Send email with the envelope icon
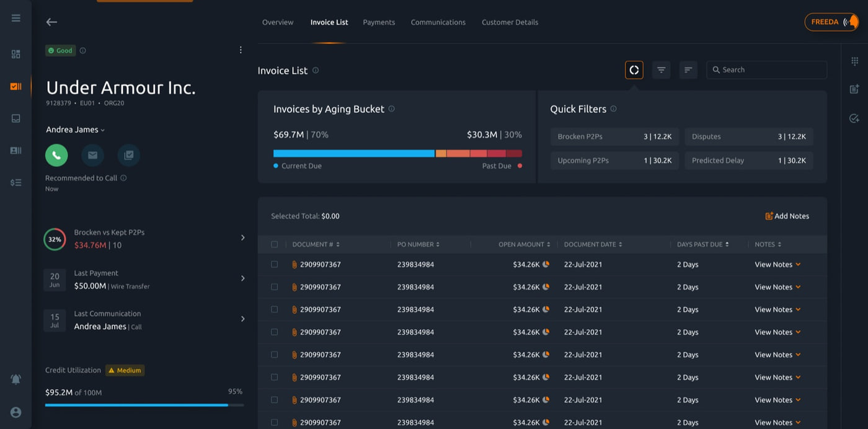 tap(92, 155)
